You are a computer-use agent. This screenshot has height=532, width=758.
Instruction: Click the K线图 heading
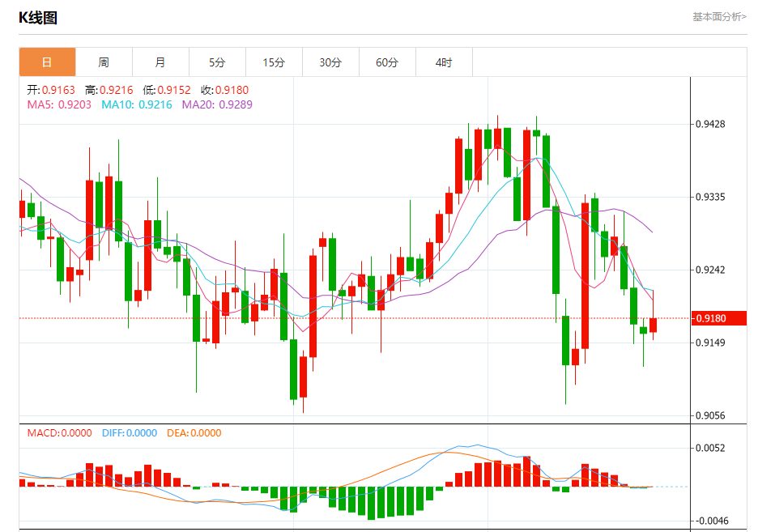click(x=38, y=18)
